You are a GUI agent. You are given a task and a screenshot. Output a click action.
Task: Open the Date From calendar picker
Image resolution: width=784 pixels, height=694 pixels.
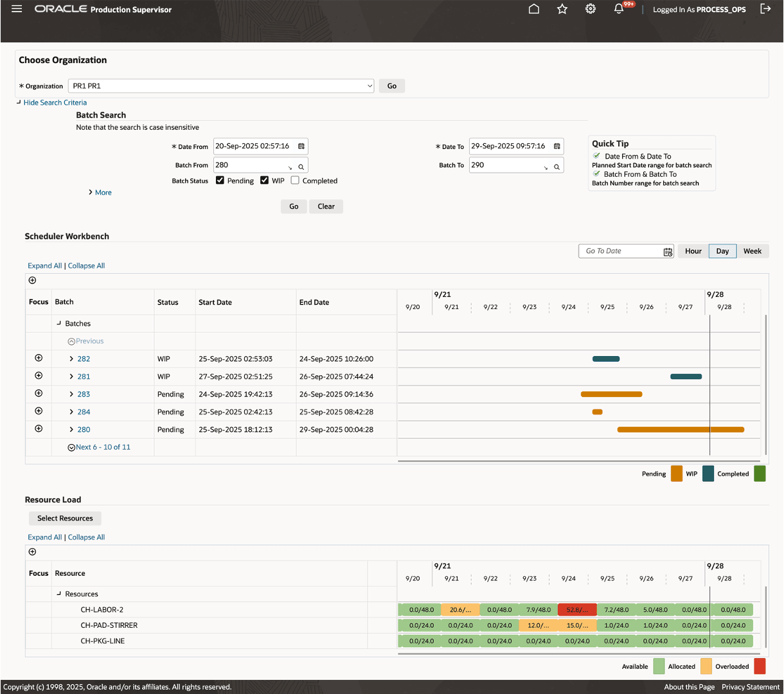click(x=300, y=146)
